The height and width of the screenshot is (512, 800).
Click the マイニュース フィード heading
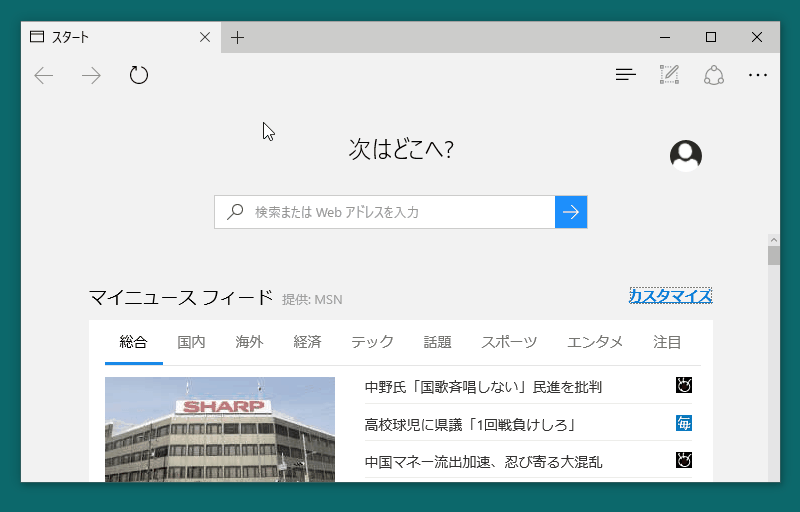(x=181, y=297)
